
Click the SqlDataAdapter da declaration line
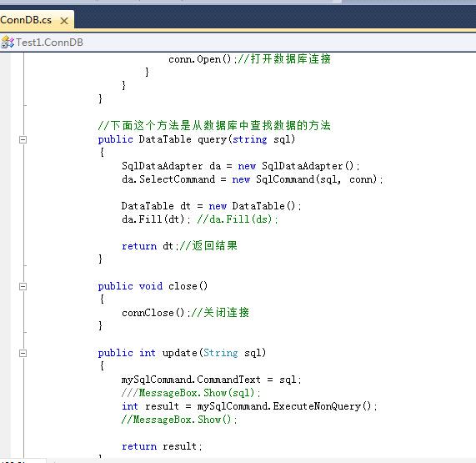(x=240, y=166)
